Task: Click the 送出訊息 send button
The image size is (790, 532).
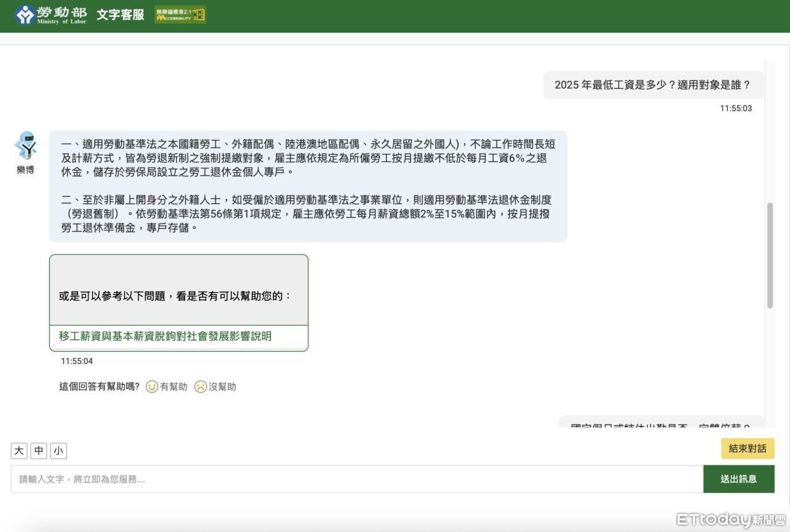Action: (x=738, y=479)
